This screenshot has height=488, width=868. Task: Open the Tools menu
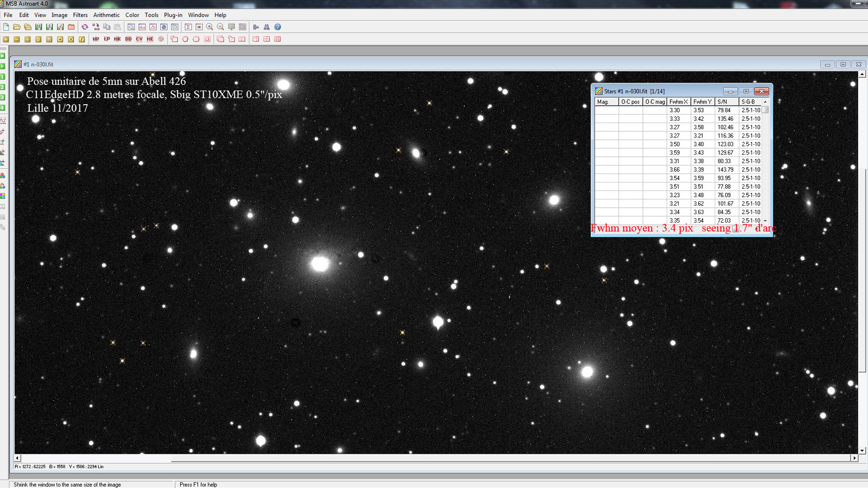[x=151, y=15]
